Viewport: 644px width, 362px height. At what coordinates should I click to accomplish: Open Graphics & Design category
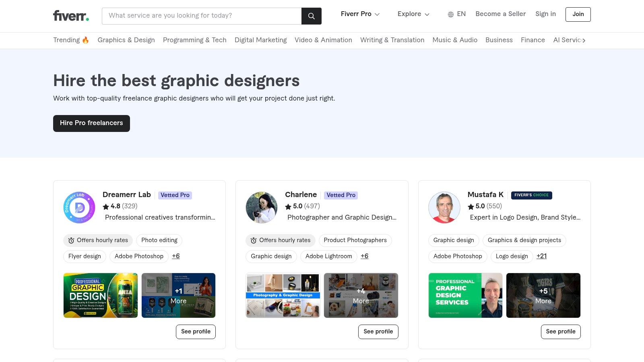pyautogui.click(x=126, y=40)
